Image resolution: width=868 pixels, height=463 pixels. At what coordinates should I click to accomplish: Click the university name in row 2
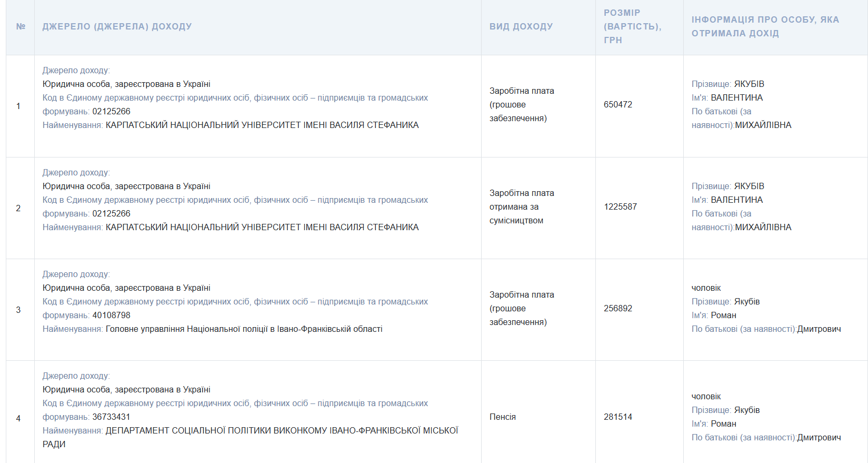coord(262,227)
